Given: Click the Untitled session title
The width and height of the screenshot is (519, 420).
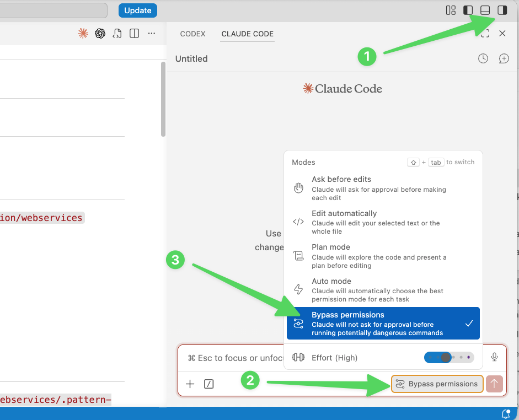Looking at the screenshot, I should coord(191,59).
